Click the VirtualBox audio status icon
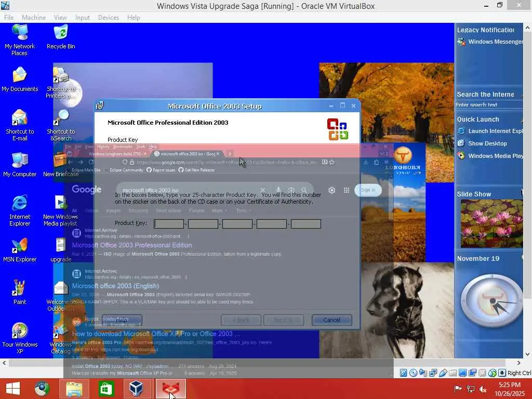The height and width of the screenshot is (399, 532). click(x=423, y=373)
